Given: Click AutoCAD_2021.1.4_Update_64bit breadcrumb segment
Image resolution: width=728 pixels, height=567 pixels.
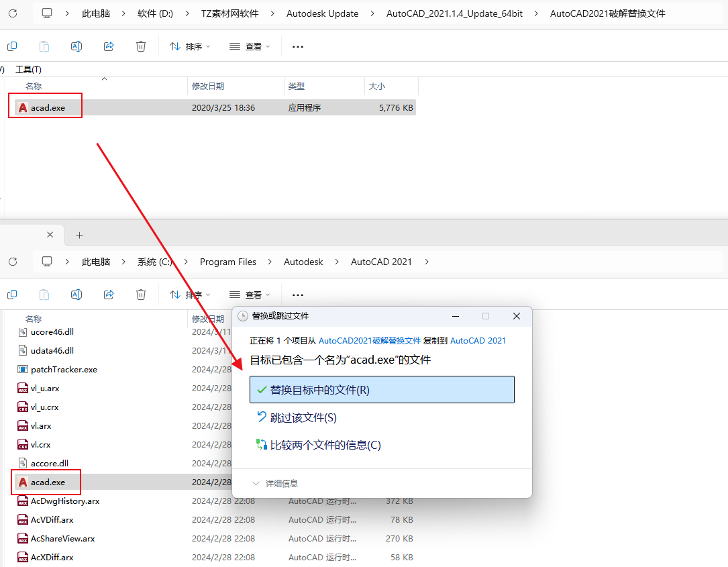Looking at the screenshot, I should [x=454, y=13].
